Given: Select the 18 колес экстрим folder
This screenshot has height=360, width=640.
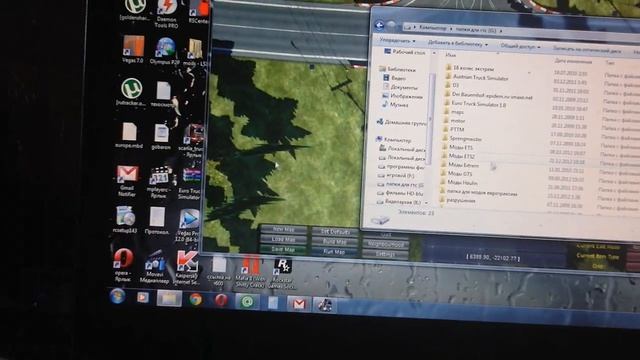Looking at the screenshot, I should [470, 68].
